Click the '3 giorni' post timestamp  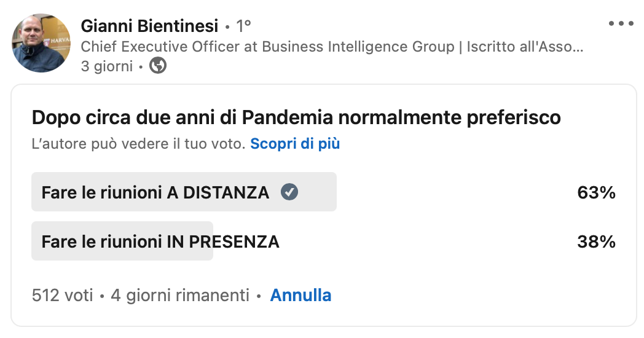[x=106, y=66]
